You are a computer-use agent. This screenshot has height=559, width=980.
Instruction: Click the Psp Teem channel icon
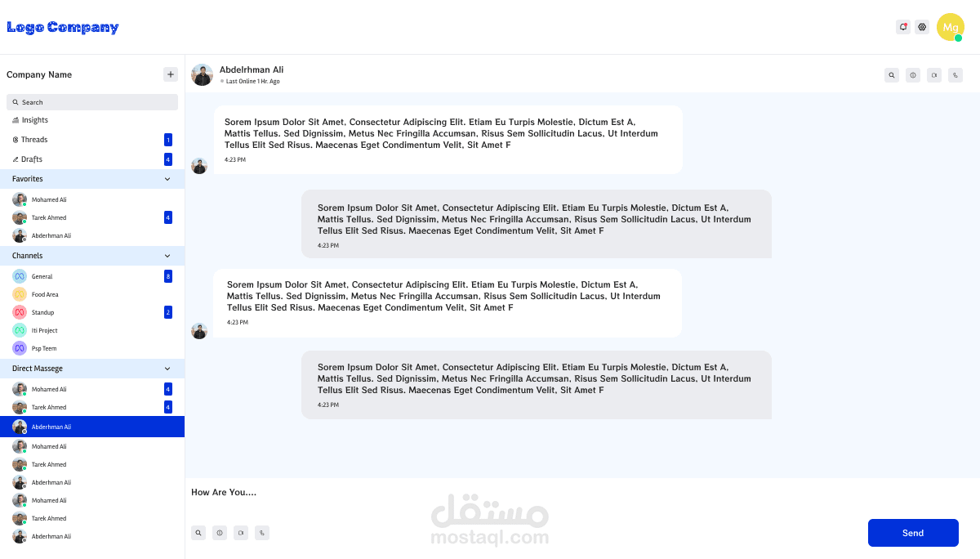pyautogui.click(x=20, y=348)
